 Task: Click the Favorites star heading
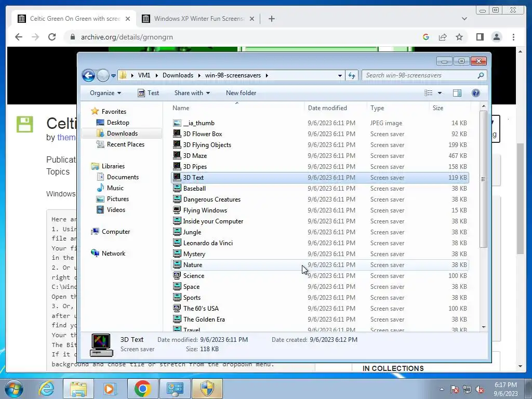coord(109,111)
